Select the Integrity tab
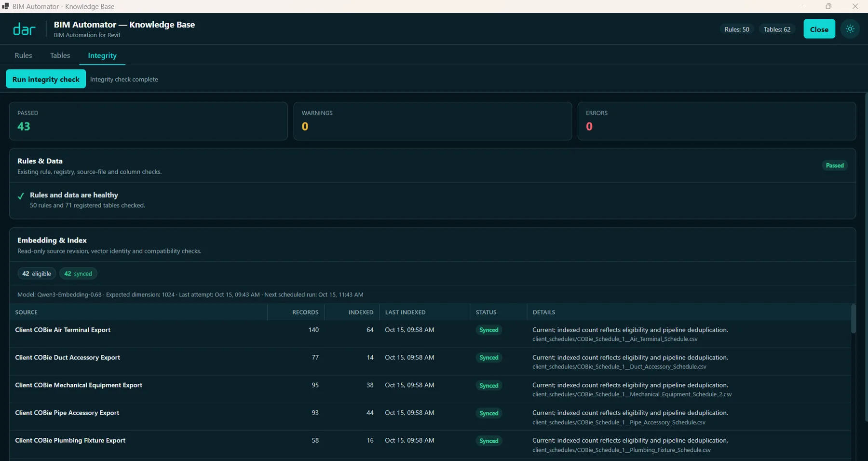The height and width of the screenshot is (461, 868). click(102, 56)
